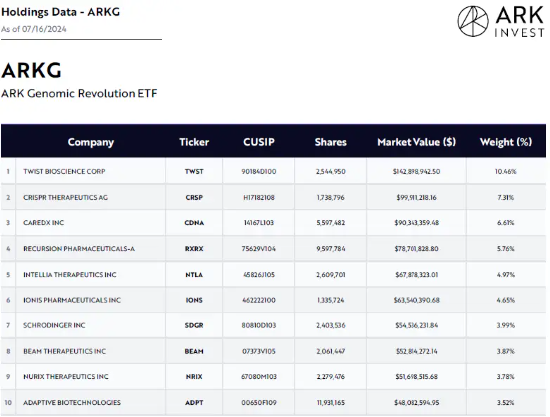Image resolution: width=550 pixels, height=417 pixels.
Task: Click market value $78,701,828.80
Action: tap(416, 249)
